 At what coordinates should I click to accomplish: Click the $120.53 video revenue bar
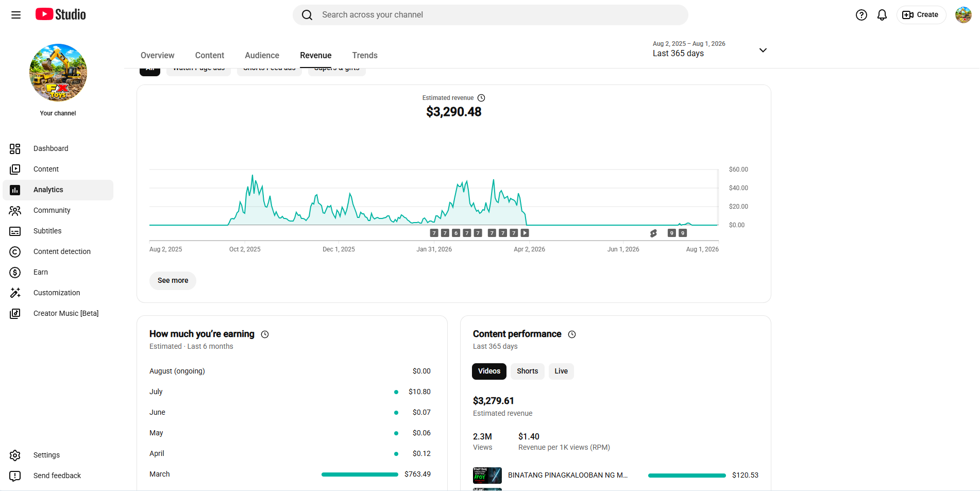[687, 476]
